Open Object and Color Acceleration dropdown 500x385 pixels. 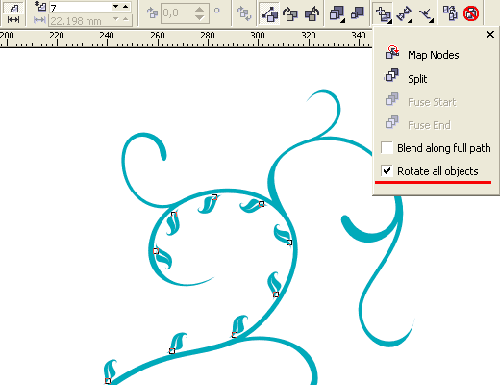337,13
